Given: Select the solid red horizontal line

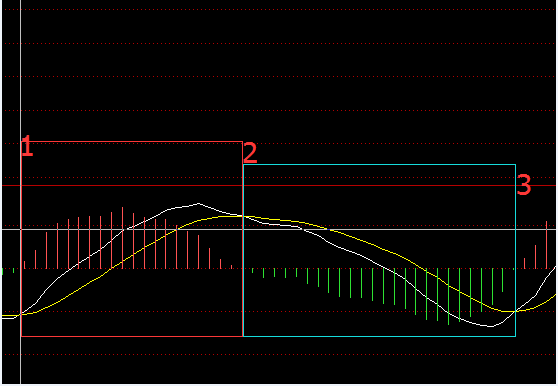Looking at the screenshot, I should 279,185.
